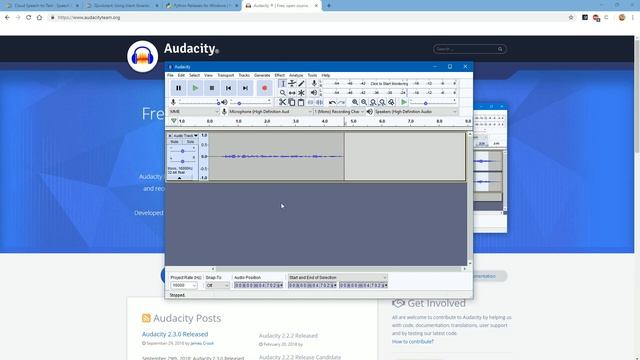Select the Multi-Tool asterisk icon
Viewport: 640px width, 360px height.
point(301,93)
